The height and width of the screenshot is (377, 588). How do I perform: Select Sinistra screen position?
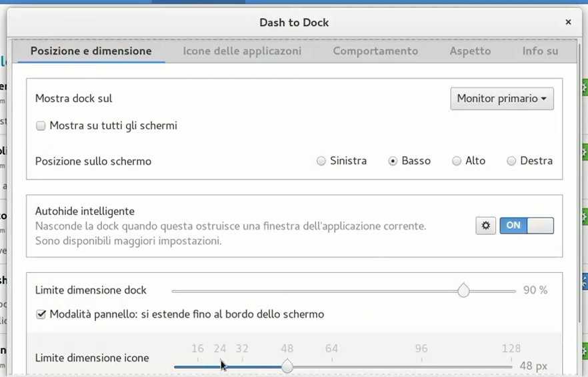[x=321, y=161]
